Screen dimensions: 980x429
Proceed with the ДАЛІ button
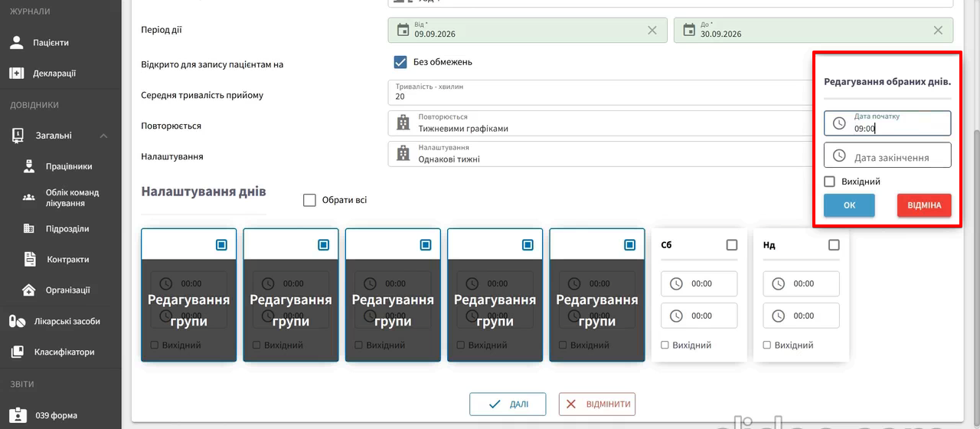508,404
